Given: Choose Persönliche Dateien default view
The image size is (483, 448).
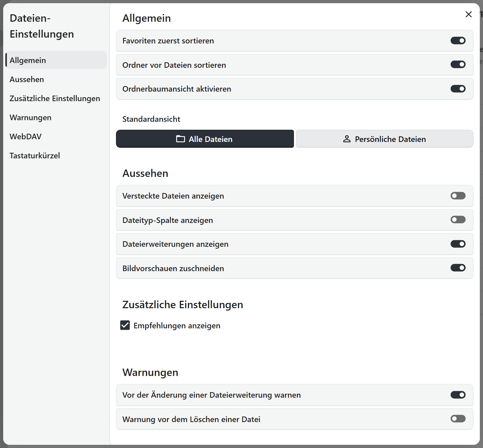Looking at the screenshot, I should 384,139.
